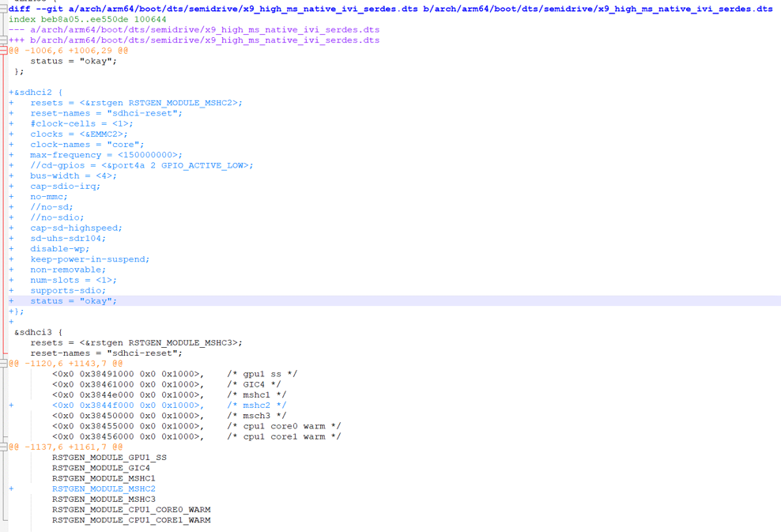781x532 pixels.
Task: Place cursor on the +&sdhci2 { line
Action: [x=36, y=92]
